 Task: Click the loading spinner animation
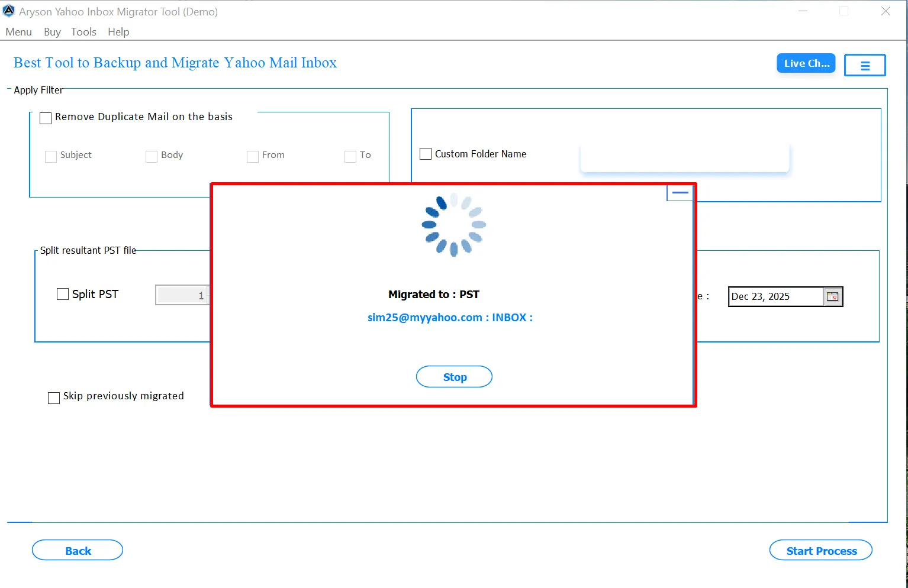[454, 225]
